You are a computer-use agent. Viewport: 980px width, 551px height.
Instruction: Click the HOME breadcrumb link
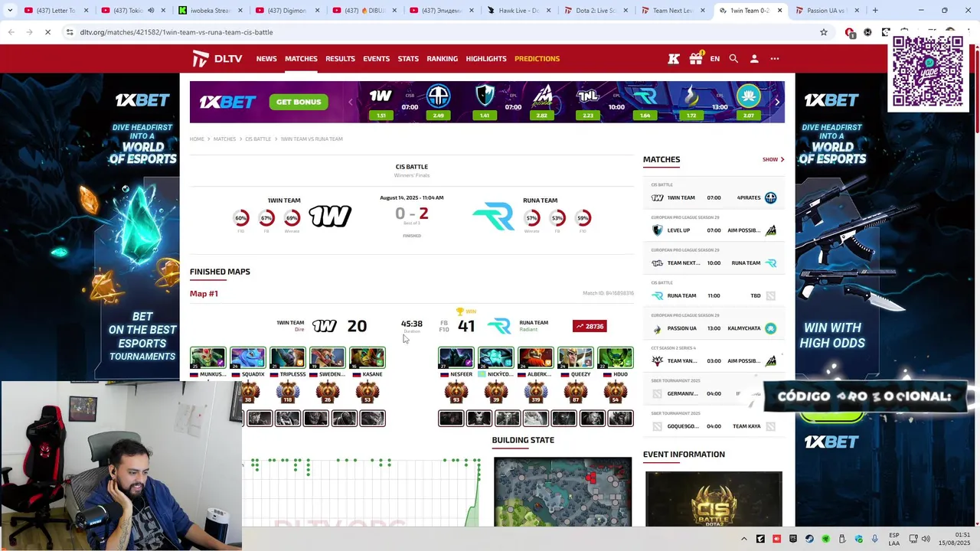[x=197, y=139]
